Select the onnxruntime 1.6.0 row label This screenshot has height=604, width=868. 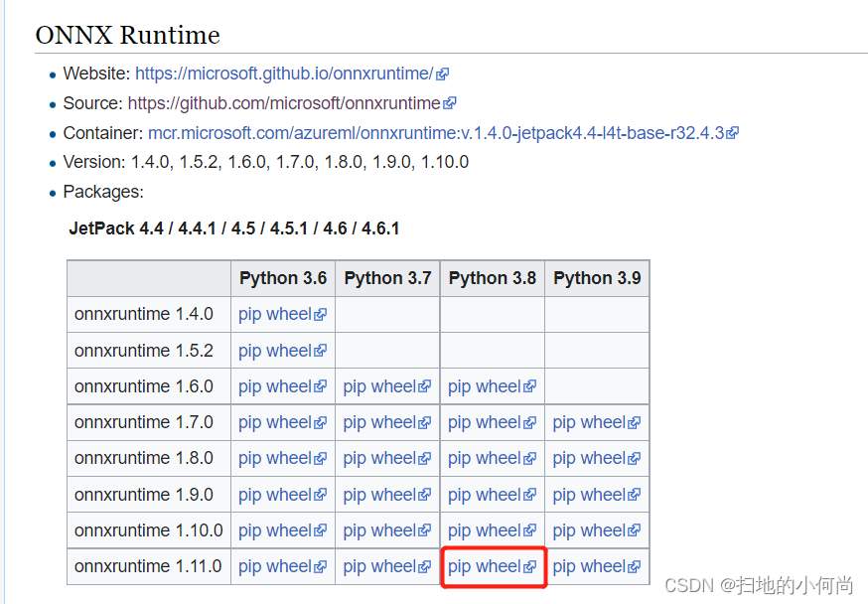144,386
